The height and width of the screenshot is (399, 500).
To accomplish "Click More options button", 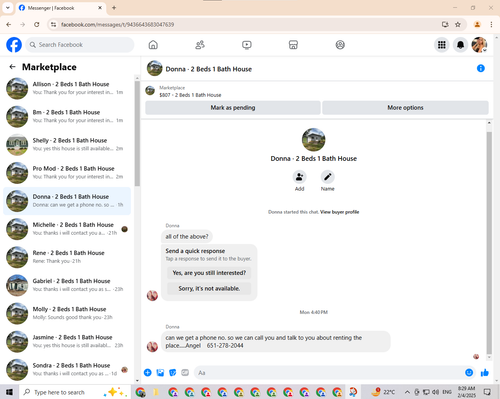I will 405,108.
